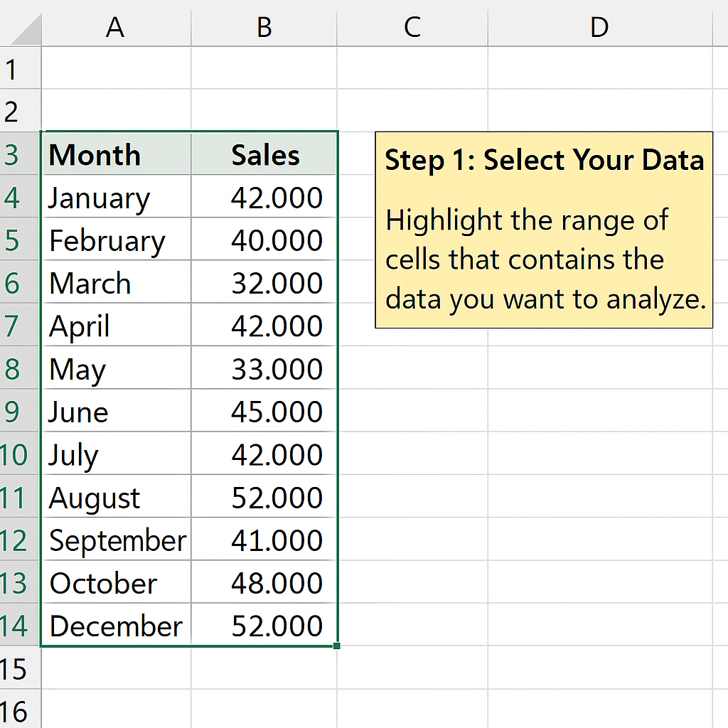Select column B header
Screen dimensions: 728x728
[x=264, y=26]
